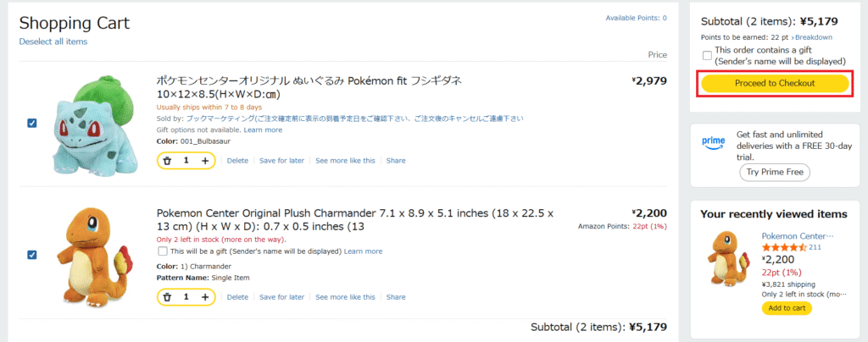Image resolution: width=868 pixels, height=342 pixels.
Task: Add recently viewed Charmander to cart
Action: point(787,308)
